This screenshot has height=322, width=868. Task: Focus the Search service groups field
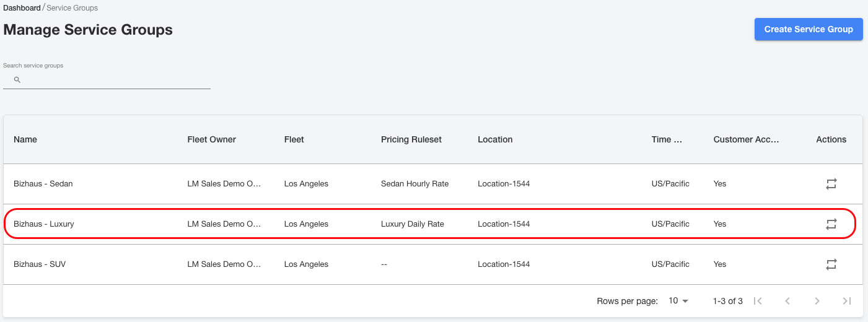coord(107,80)
